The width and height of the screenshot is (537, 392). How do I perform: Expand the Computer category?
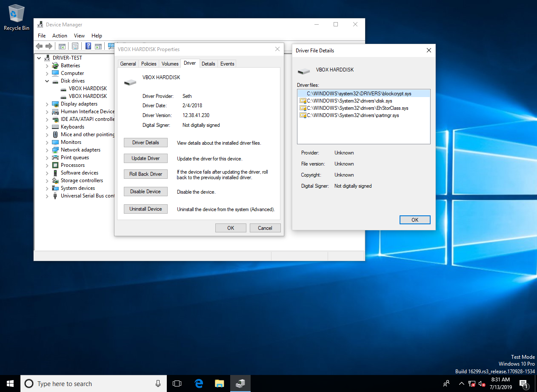tap(47, 73)
